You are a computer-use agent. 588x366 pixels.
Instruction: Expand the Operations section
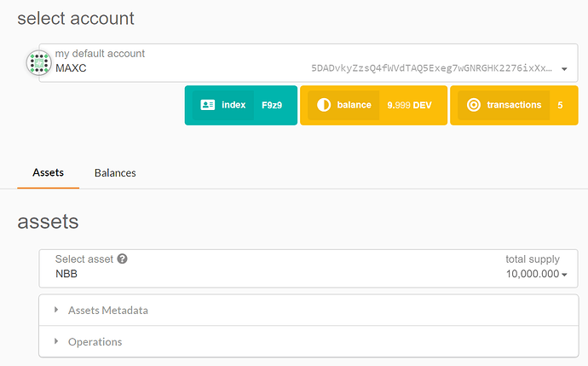point(95,342)
